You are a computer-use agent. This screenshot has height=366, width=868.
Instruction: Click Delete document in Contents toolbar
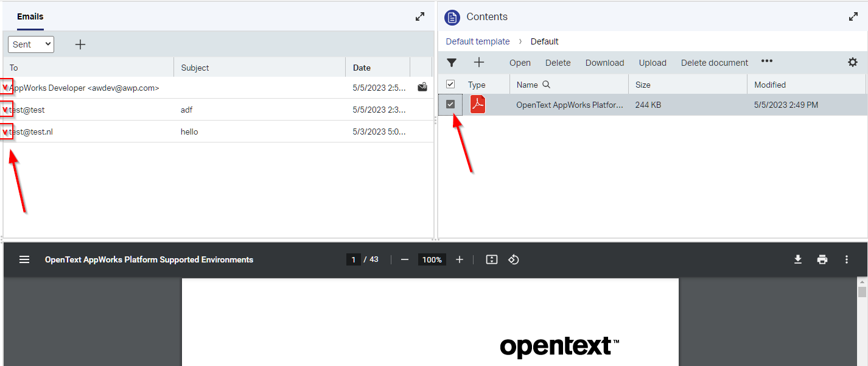pyautogui.click(x=714, y=63)
